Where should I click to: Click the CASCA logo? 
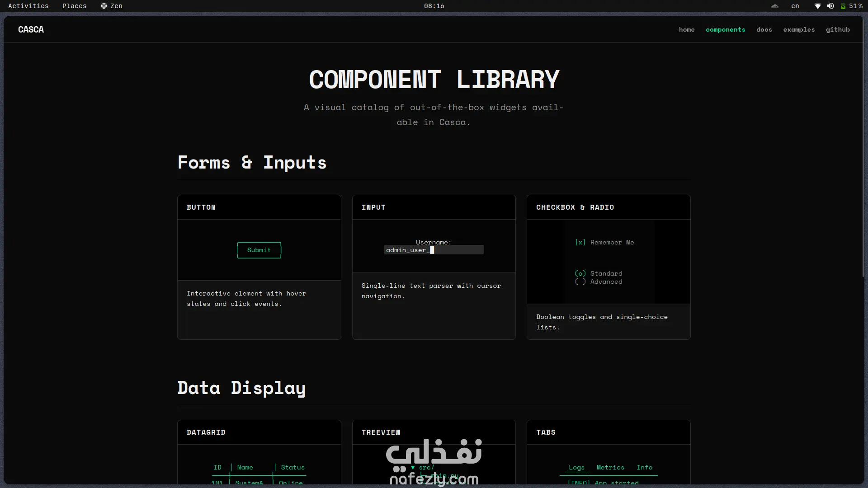[x=31, y=29]
